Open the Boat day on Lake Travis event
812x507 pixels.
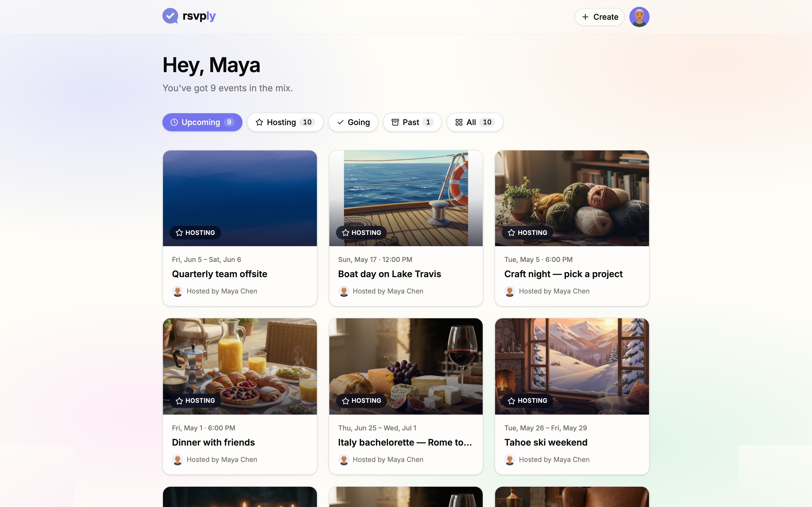pos(389,274)
